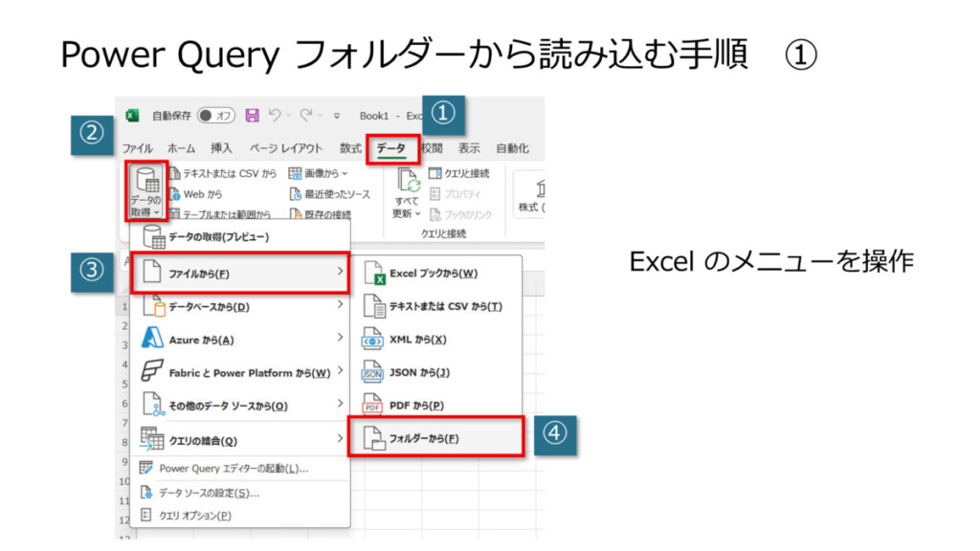980x551 pixels.
Task: Select データの取得(プレビュー) menu item
Action: coord(240,237)
